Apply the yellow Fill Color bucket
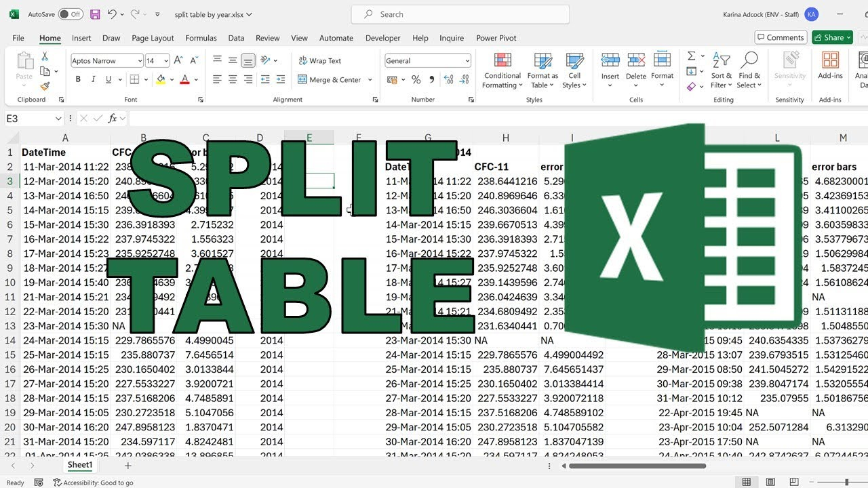868x488 pixels. (x=161, y=79)
